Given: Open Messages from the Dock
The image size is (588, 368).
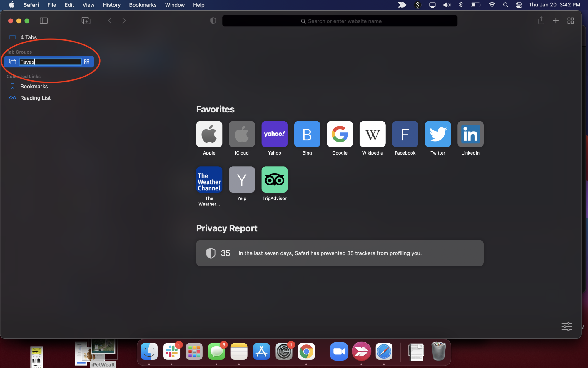Looking at the screenshot, I should pos(216,351).
